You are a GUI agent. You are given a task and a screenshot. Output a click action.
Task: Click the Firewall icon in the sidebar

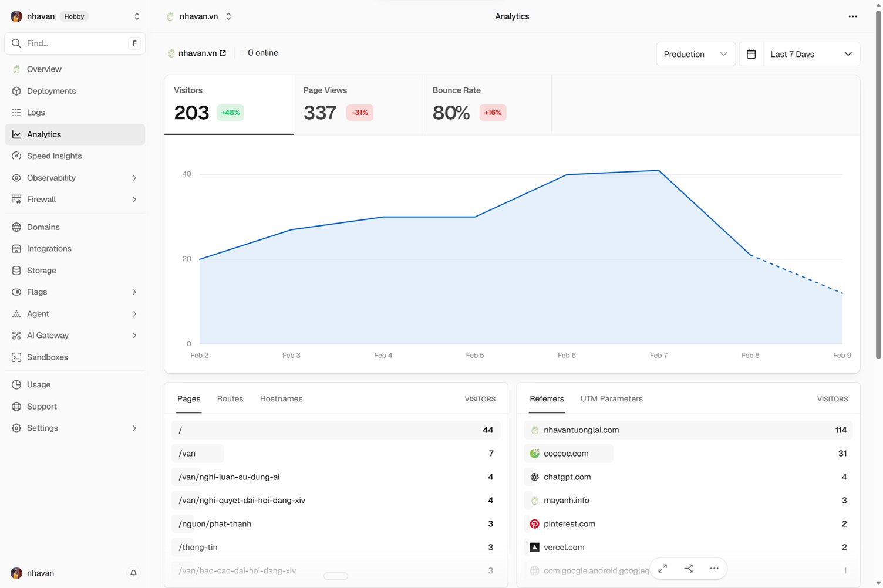16,200
